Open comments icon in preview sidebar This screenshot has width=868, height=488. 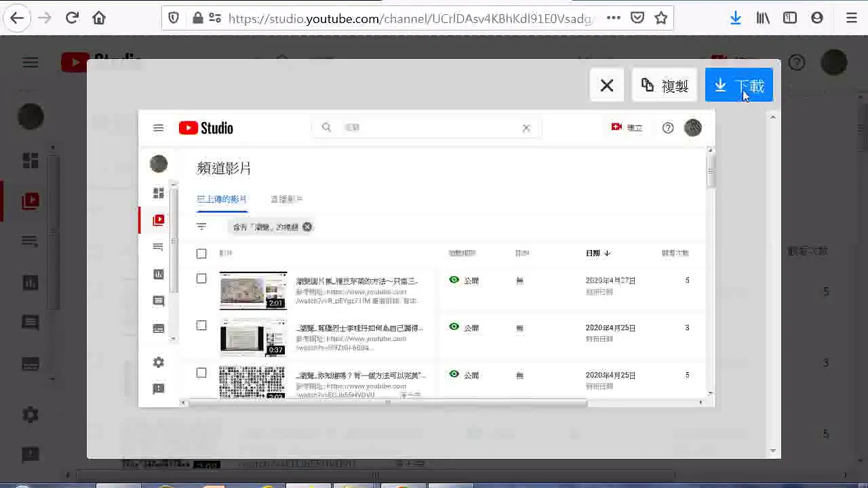pyautogui.click(x=159, y=301)
